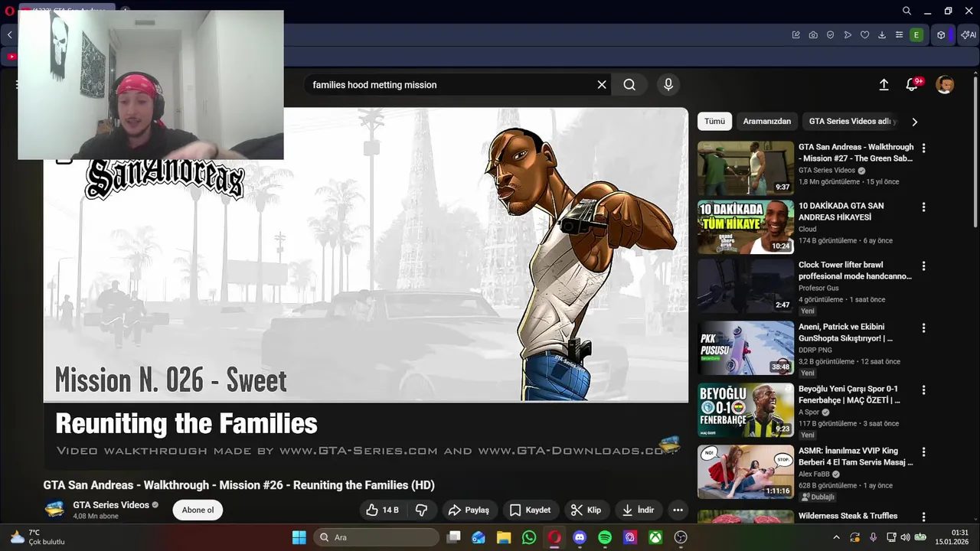980x551 pixels.
Task: Create a clip using the Klip button
Action: point(586,510)
